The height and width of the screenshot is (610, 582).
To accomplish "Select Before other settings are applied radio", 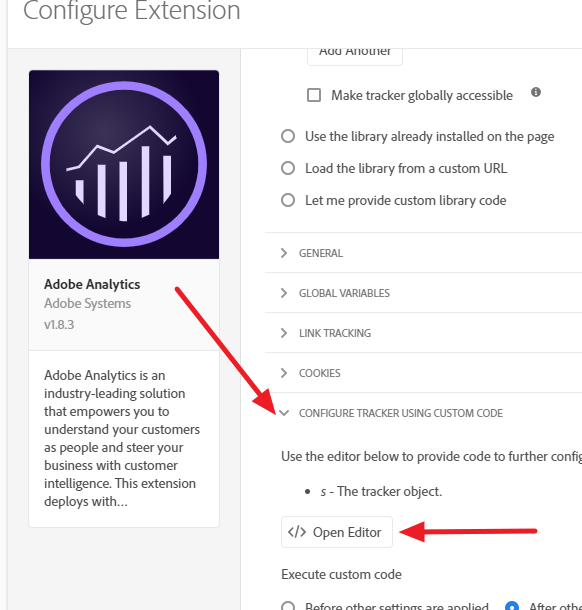I will pyautogui.click(x=288, y=606).
